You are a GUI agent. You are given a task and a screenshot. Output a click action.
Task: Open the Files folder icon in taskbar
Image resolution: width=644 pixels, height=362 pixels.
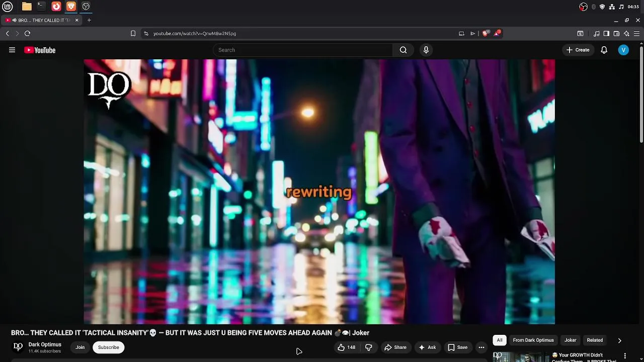[x=27, y=7]
